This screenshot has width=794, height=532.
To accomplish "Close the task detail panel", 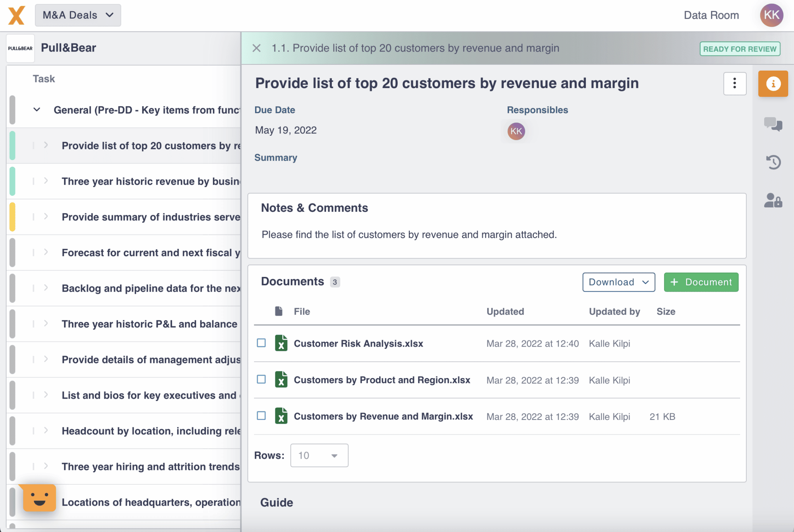I will tap(256, 48).
